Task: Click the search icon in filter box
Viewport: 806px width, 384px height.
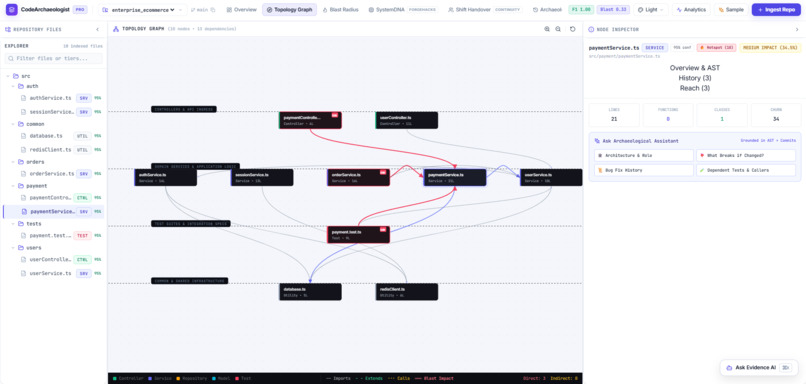Action: point(11,59)
